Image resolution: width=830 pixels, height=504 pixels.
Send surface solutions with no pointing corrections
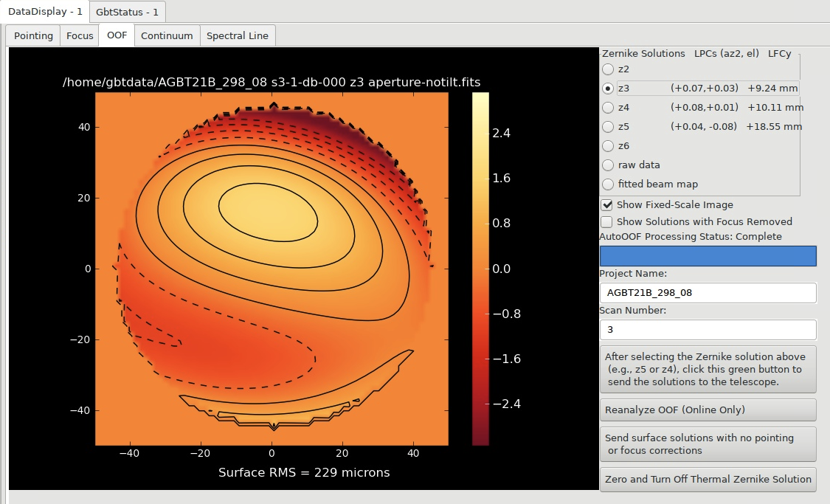pyautogui.click(x=708, y=444)
